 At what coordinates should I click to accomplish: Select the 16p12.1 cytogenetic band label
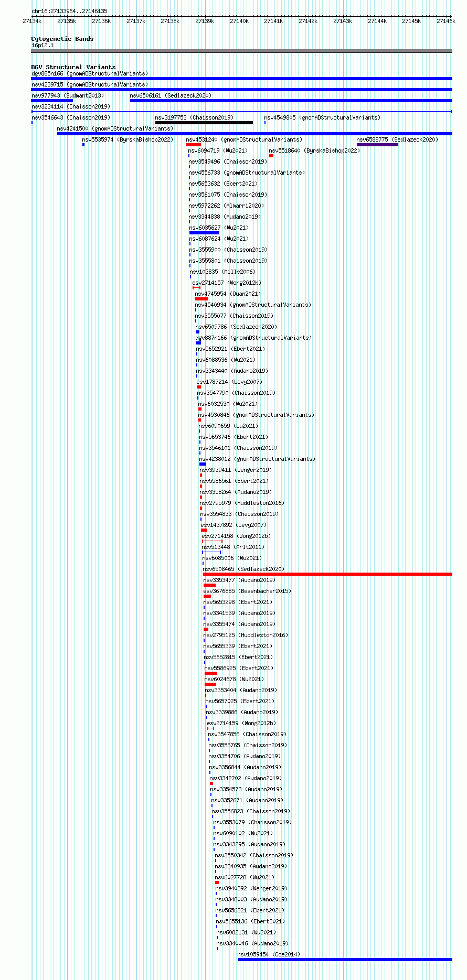(x=43, y=45)
